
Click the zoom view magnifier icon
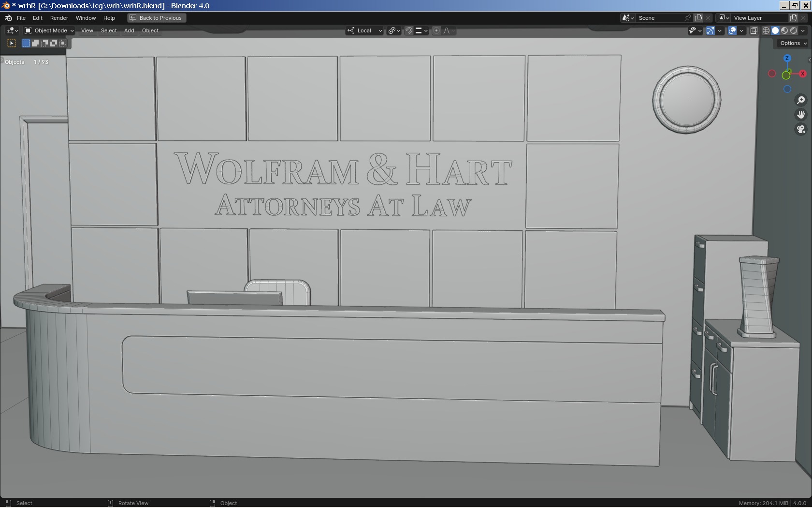pyautogui.click(x=801, y=100)
